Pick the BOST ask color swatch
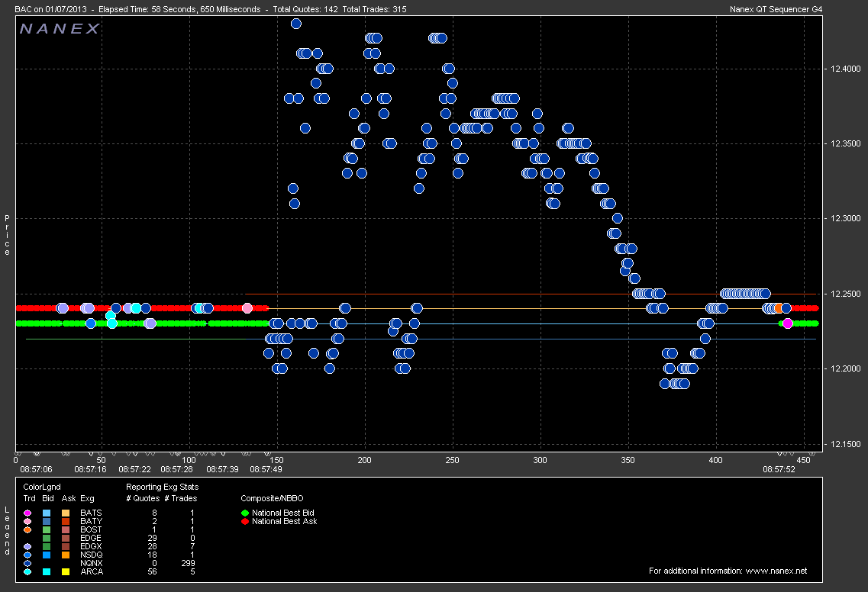Screen dimensions: 868x592 tap(66, 529)
